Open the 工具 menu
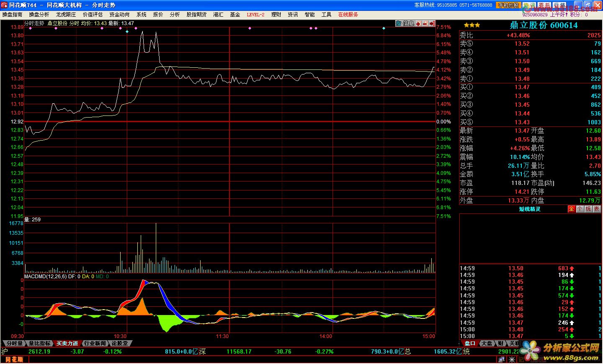 click(327, 15)
